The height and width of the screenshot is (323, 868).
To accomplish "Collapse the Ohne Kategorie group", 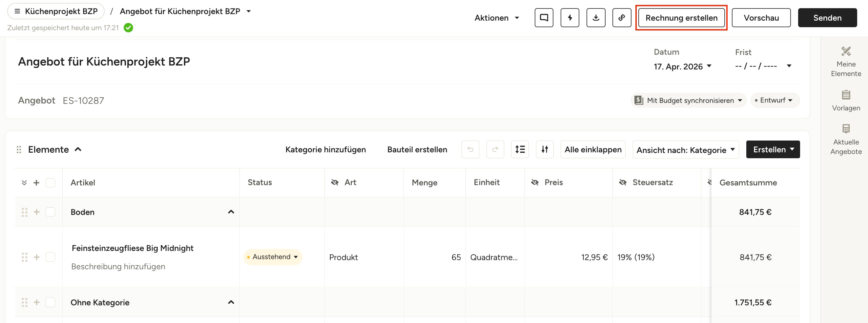I will (x=231, y=302).
